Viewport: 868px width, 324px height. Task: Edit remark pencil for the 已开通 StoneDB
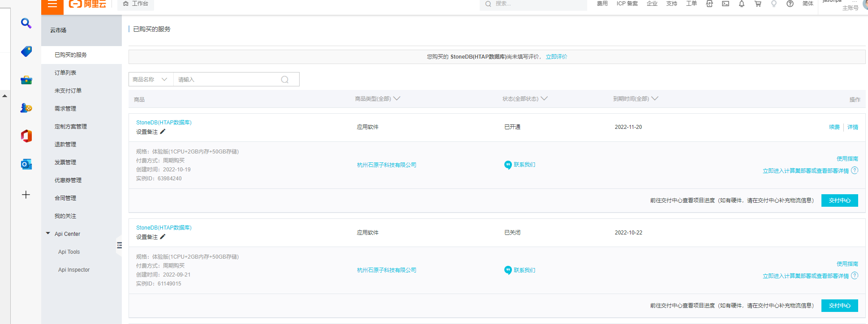tap(163, 132)
